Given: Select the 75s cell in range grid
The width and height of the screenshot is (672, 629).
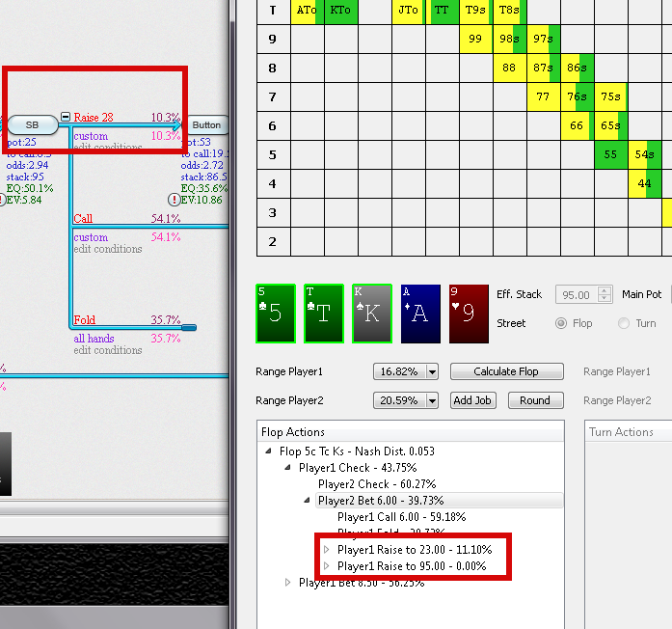Looking at the screenshot, I should 610,96.
